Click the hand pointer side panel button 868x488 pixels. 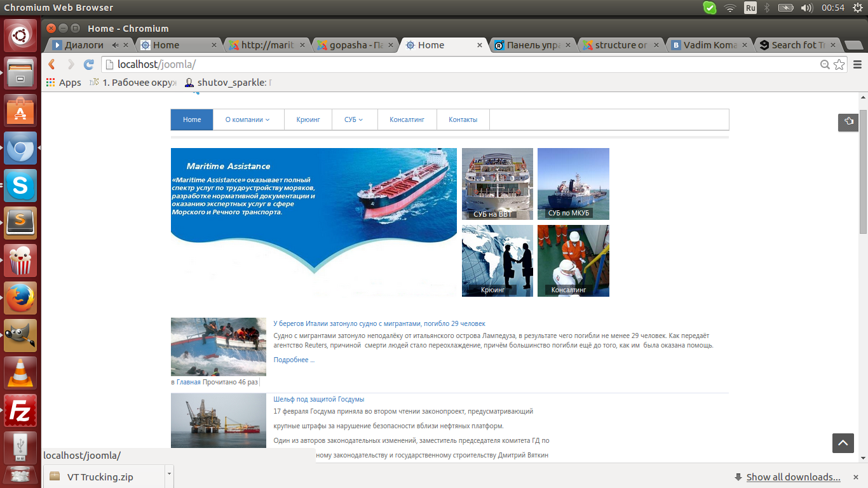click(848, 122)
